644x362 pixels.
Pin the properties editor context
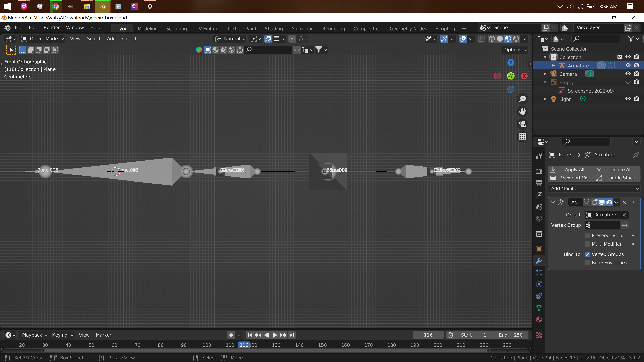(x=636, y=155)
